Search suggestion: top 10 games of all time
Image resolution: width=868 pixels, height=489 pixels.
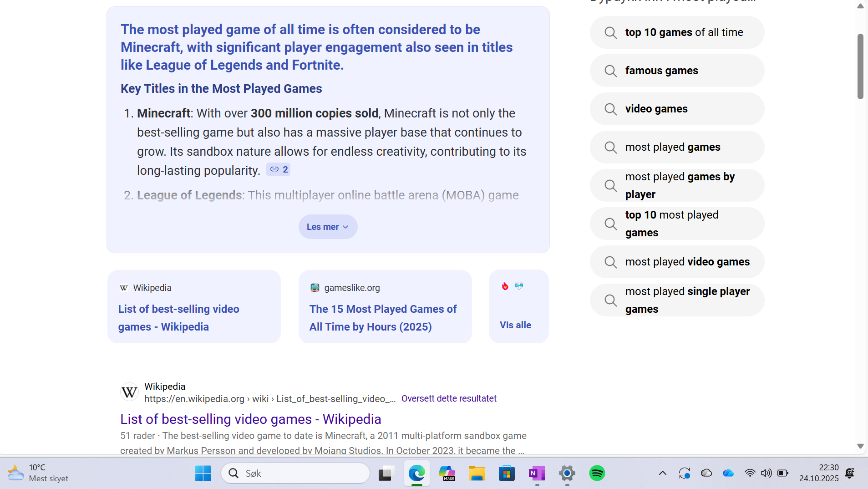[677, 32]
